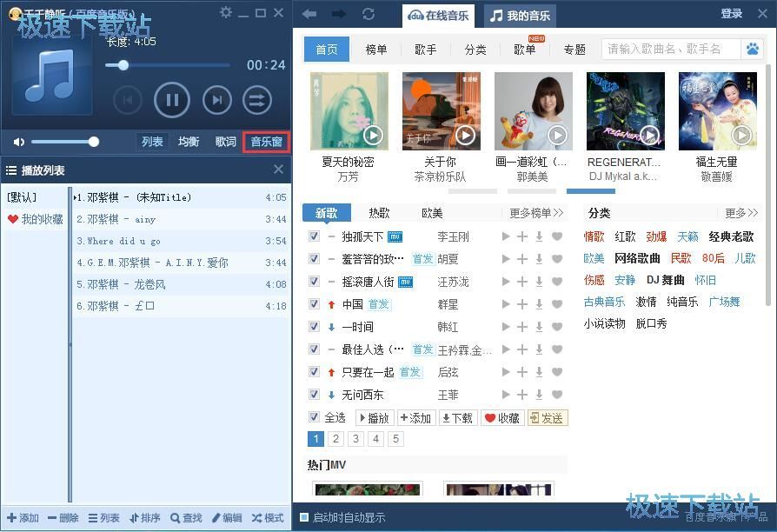Switch to the 我的音乐 tab
Screen dimensions: 777x532
tap(520, 16)
